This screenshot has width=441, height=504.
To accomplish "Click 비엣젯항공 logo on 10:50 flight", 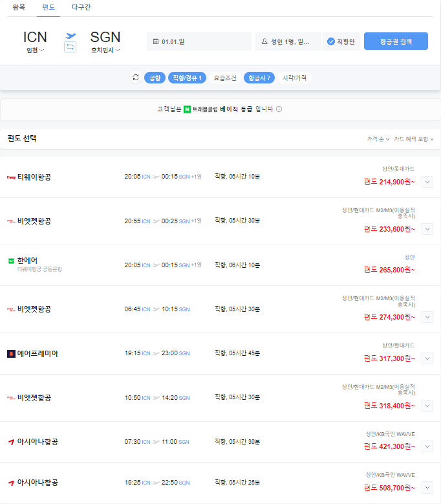I will [x=11, y=398].
